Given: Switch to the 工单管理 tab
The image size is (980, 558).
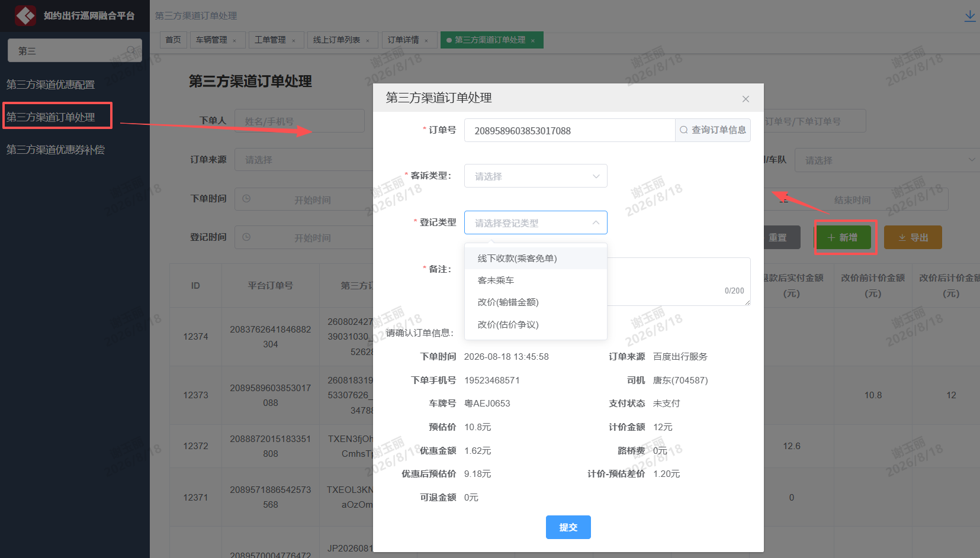Looking at the screenshot, I should click(270, 40).
